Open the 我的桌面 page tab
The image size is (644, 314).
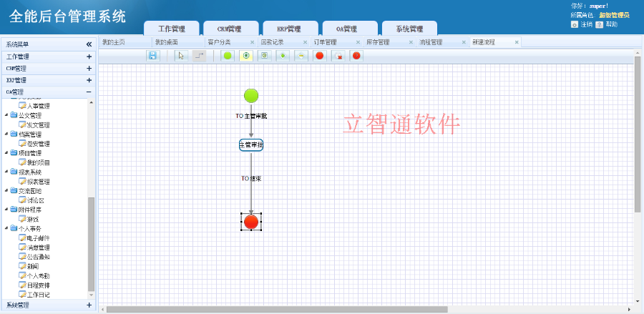[x=178, y=42]
